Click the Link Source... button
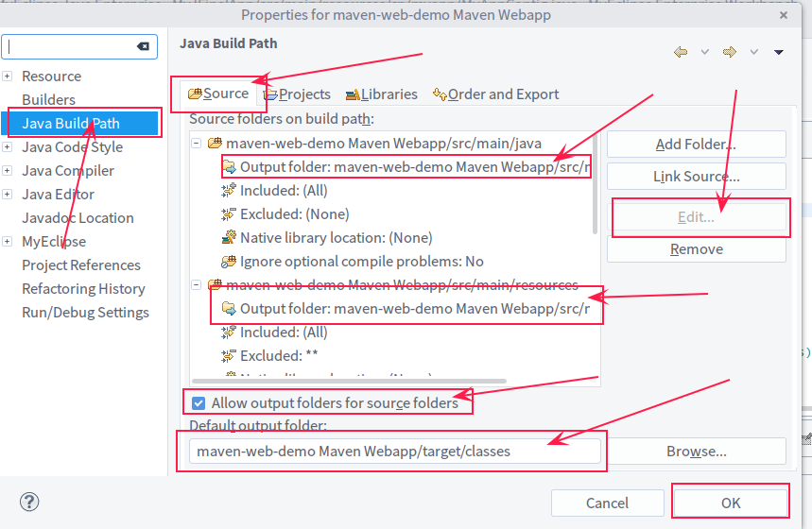This screenshot has height=529, width=812. coord(697,177)
